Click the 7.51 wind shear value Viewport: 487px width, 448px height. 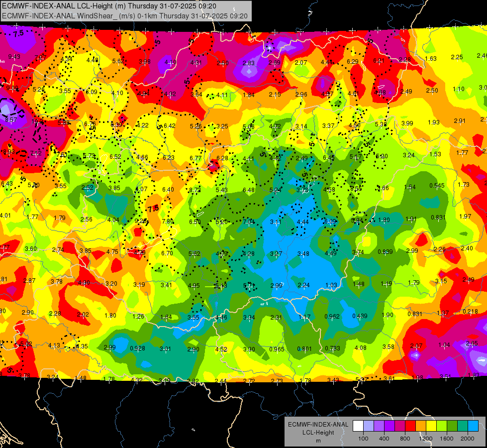62,154
